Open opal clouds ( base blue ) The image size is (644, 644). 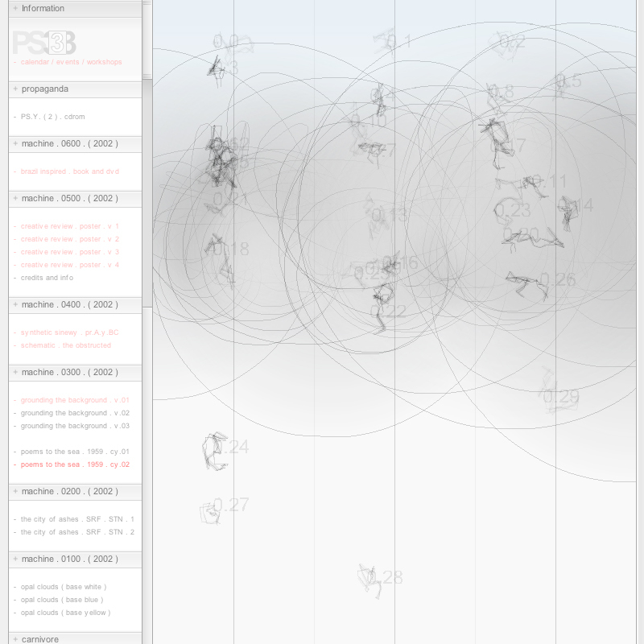click(x=62, y=600)
